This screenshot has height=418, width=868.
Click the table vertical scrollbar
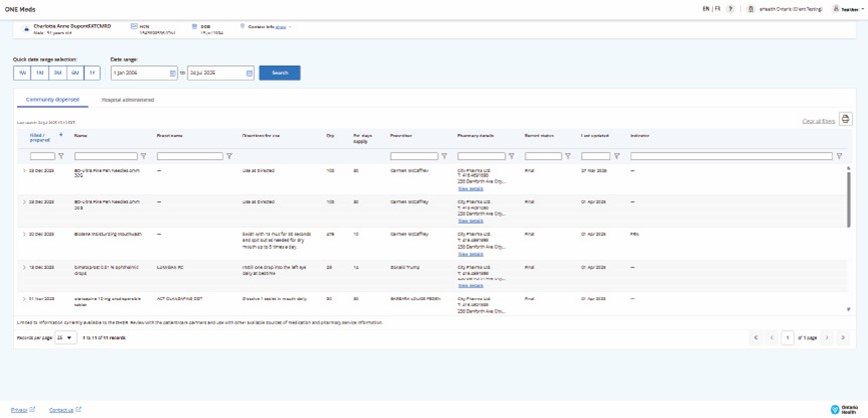[849, 198]
